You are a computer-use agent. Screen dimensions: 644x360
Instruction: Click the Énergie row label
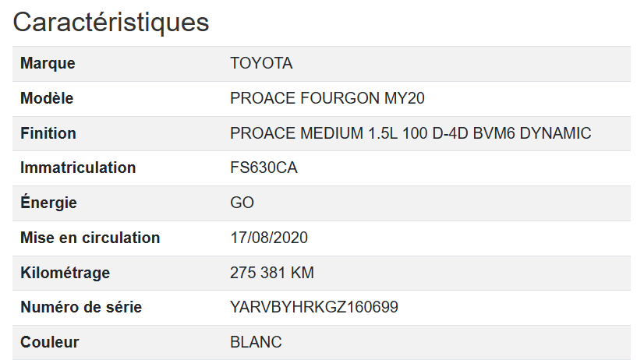click(48, 203)
